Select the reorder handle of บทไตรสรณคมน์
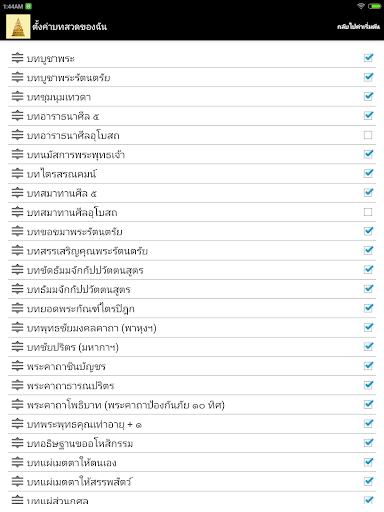The image size is (384, 512). pyautogui.click(x=17, y=173)
